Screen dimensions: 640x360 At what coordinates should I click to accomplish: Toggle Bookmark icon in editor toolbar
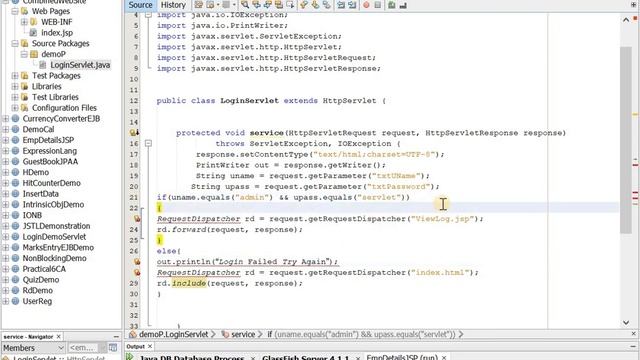coord(326,5)
